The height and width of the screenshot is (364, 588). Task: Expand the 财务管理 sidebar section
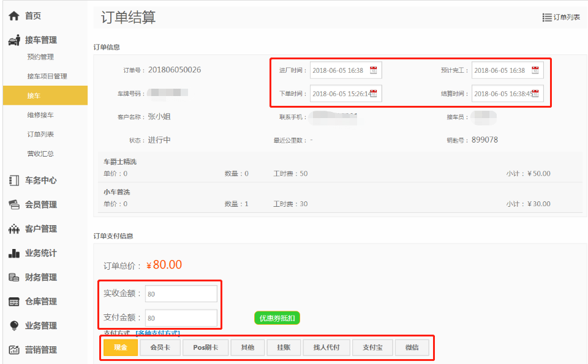pyautogui.click(x=40, y=278)
